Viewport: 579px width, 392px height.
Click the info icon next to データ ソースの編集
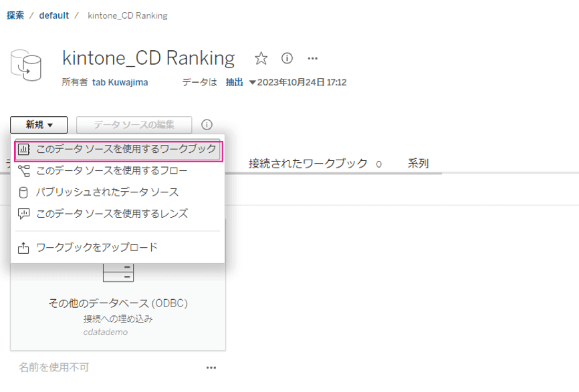point(207,125)
